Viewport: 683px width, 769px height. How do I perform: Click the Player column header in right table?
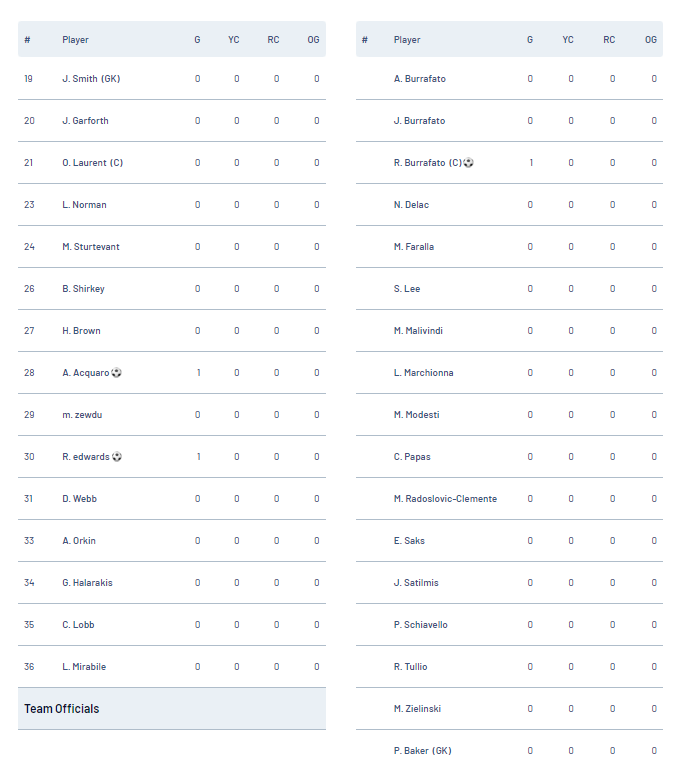[407, 40]
